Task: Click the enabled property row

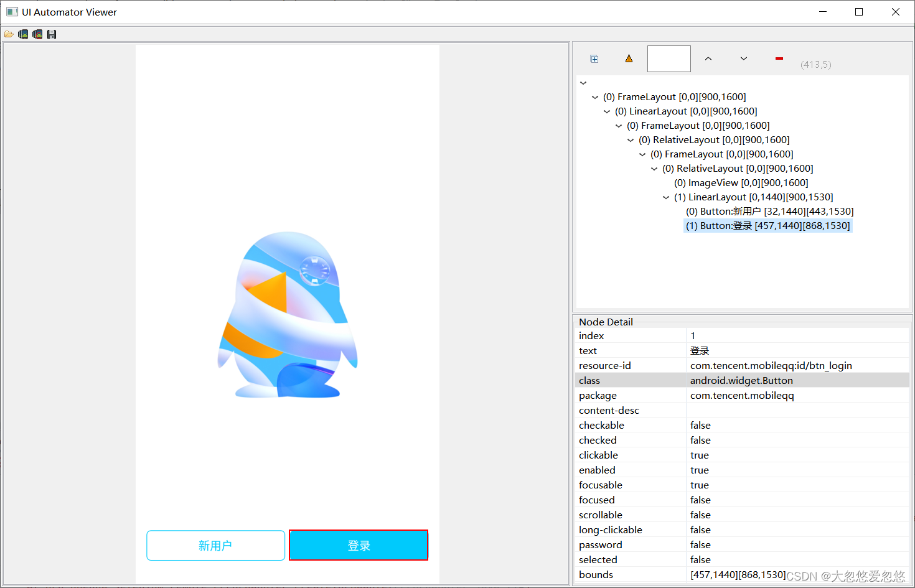Action: point(742,470)
